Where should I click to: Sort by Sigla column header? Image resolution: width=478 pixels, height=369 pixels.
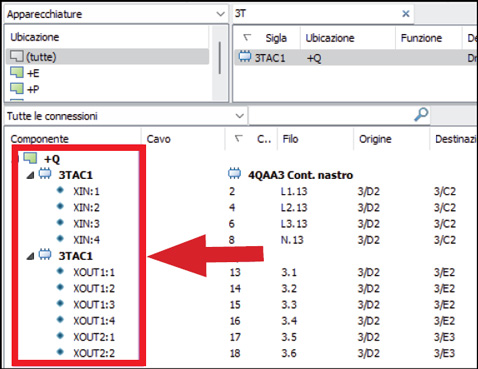pyautogui.click(x=276, y=38)
